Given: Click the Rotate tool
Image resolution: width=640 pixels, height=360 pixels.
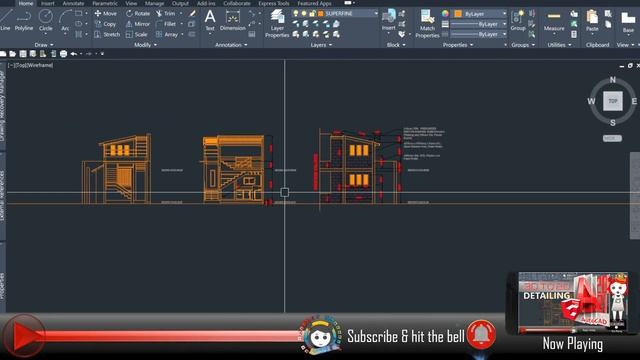Looking at the screenshot, I should (x=138, y=13).
